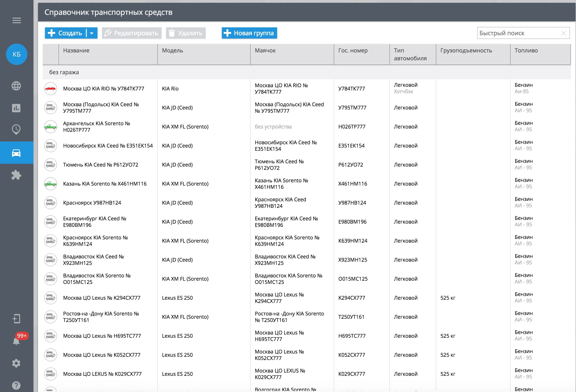Open the globe map section

[16, 86]
